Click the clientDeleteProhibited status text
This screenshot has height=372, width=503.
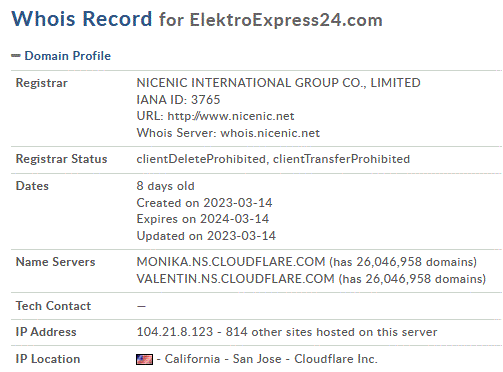pos(201,159)
